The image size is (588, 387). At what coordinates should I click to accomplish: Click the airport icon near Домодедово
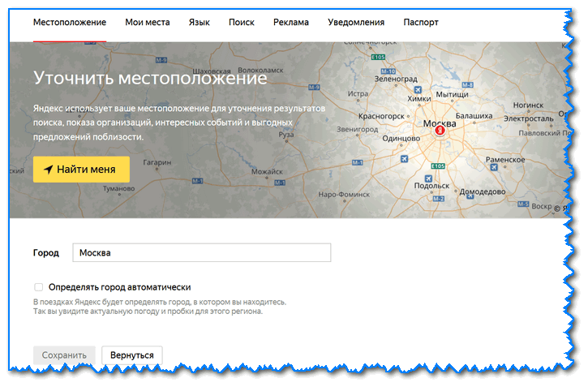coord(470,196)
